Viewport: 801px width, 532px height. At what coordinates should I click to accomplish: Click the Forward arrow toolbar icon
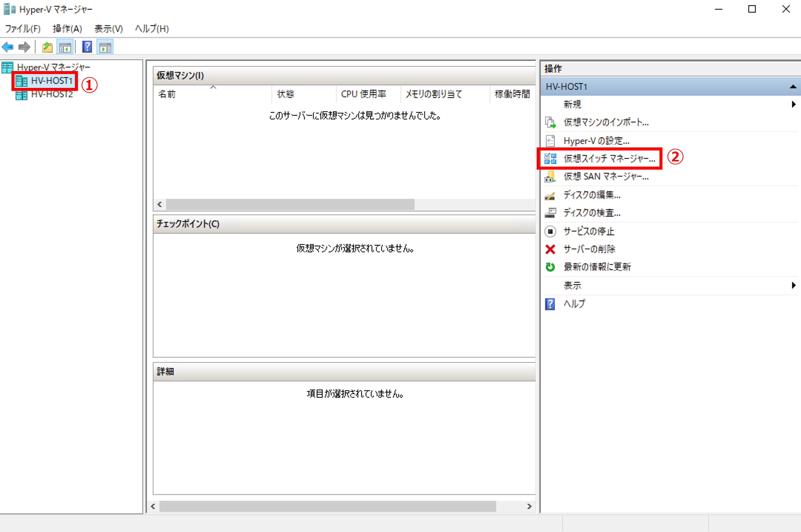pyautogui.click(x=24, y=47)
